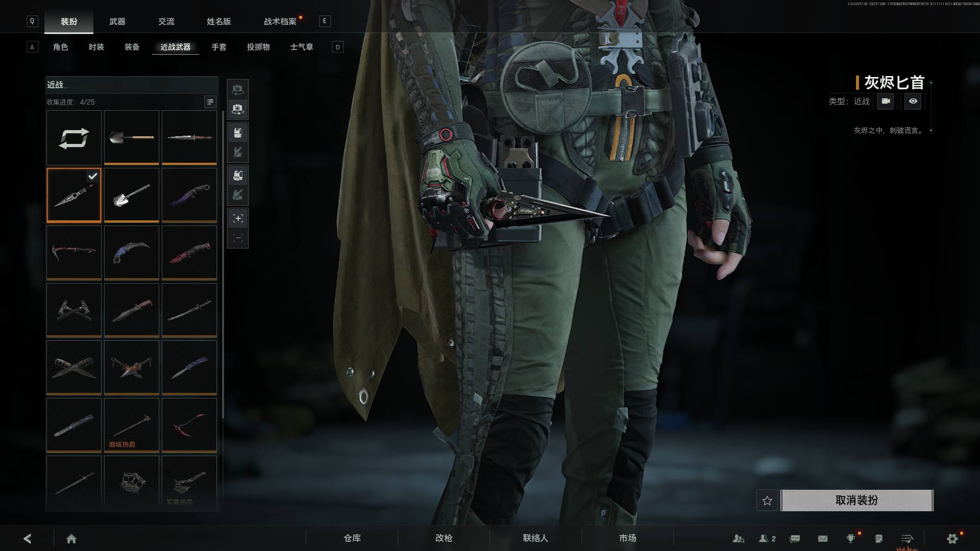The height and width of the screenshot is (551, 980).
Task: Switch to the 交流 top tab
Action: point(166,21)
